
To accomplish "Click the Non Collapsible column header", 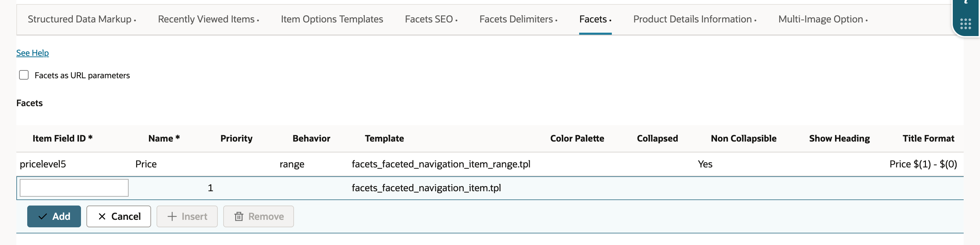I will point(744,138).
